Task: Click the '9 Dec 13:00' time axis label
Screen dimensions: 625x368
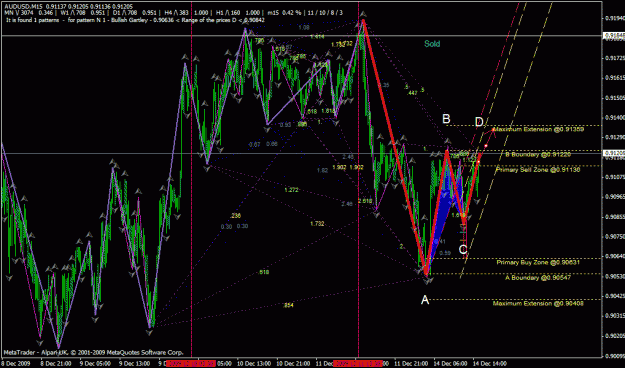Action: coord(134,364)
